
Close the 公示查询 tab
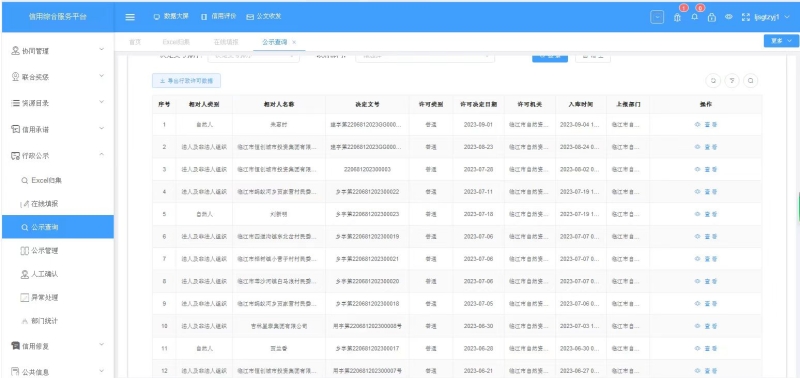point(294,42)
